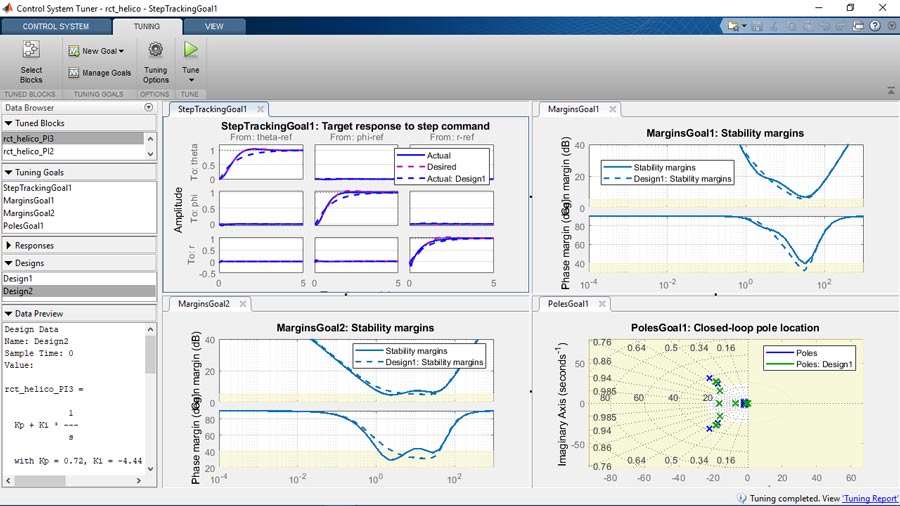
Task: Switch to the View ribbon tab
Action: (214, 26)
